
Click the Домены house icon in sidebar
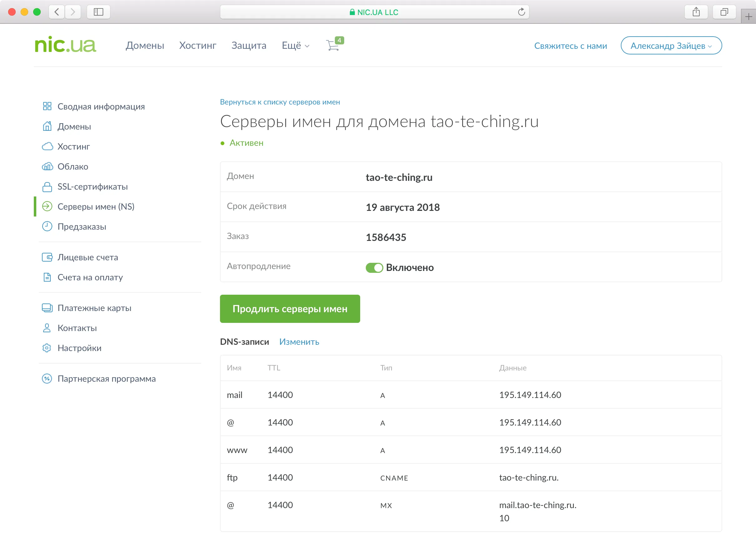pyautogui.click(x=47, y=126)
